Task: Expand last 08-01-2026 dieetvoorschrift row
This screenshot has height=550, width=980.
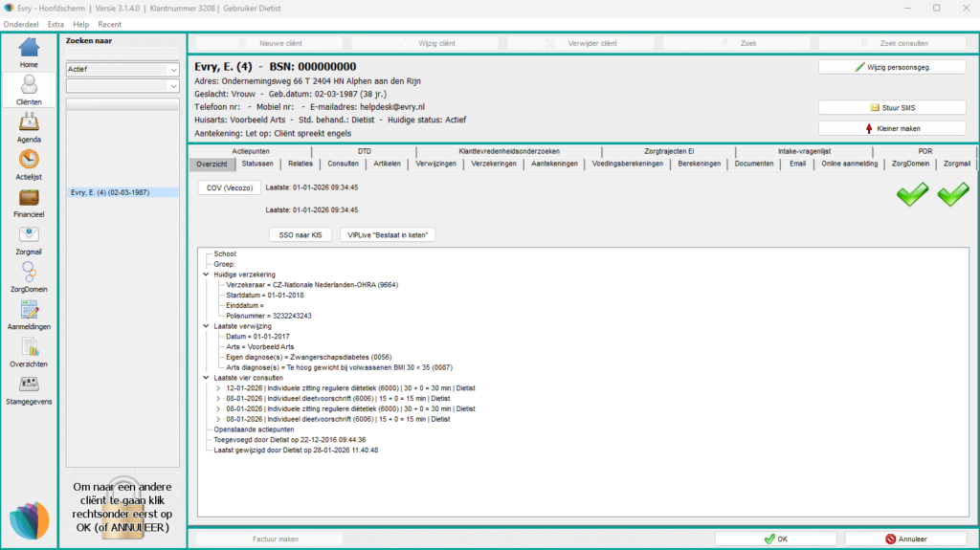Action: point(218,419)
